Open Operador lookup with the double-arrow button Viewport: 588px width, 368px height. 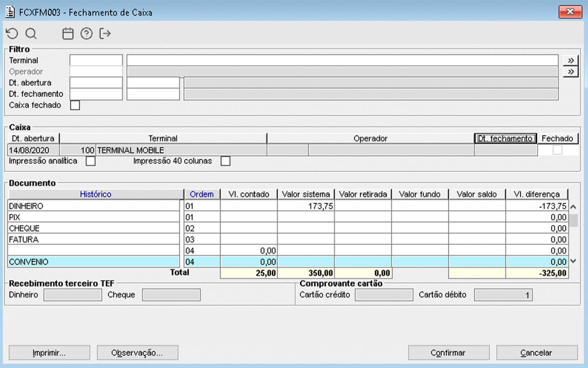(x=570, y=72)
